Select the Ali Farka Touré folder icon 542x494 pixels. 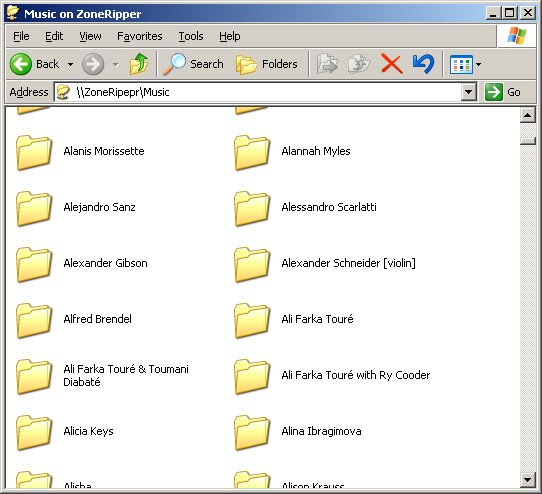point(252,320)
